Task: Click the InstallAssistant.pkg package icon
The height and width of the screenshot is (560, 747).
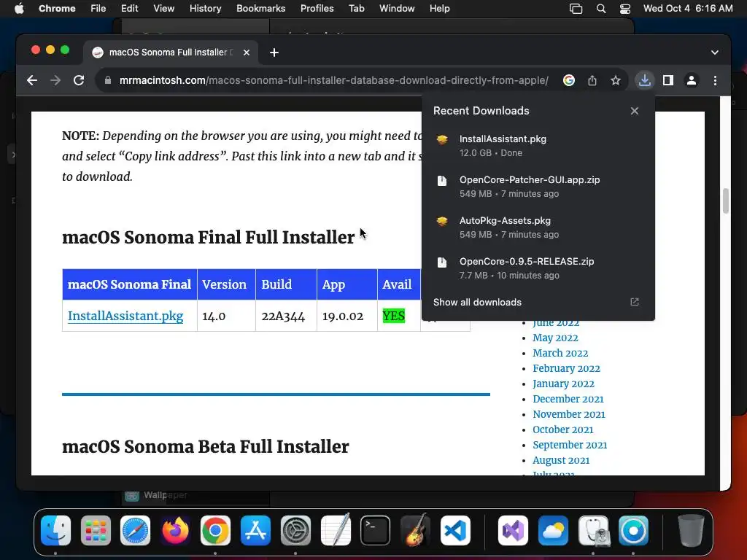Action: click(442, 139)
